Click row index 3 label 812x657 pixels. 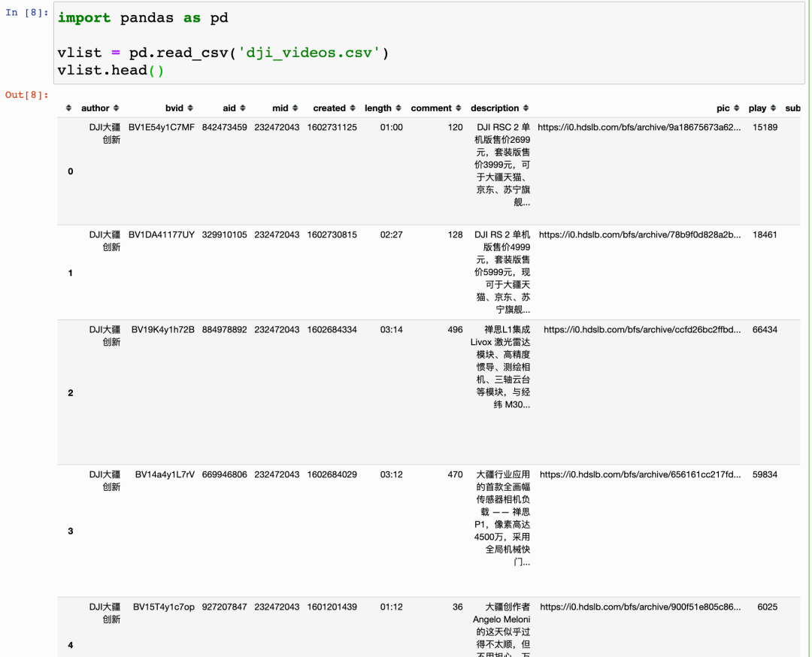tap(71, 531)
